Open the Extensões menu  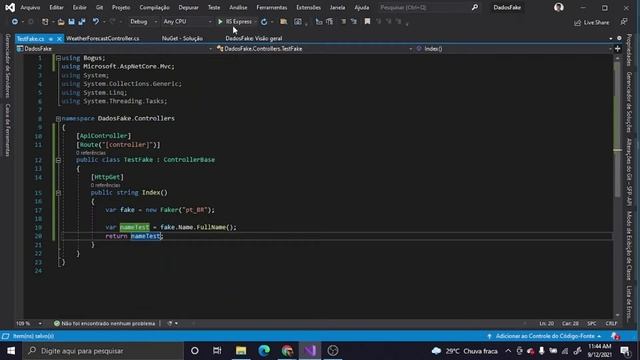[308, 7]
